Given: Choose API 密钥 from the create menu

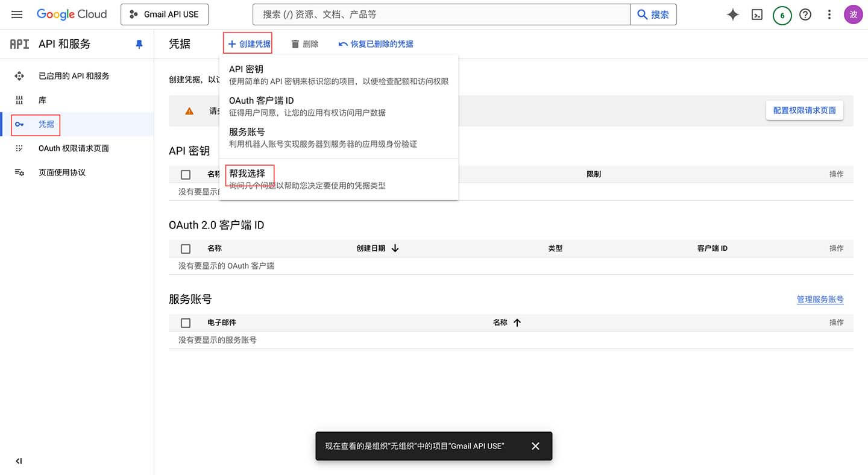Looking at the screenshot, I should click(x=339, y=75).
